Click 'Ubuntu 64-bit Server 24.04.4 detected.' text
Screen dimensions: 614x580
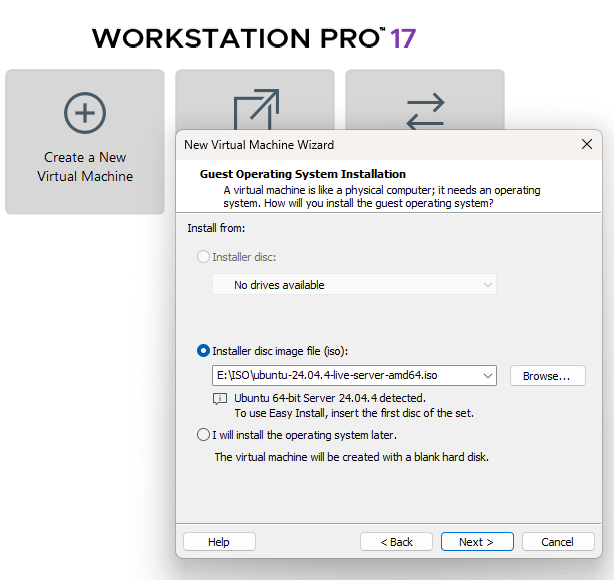pos(330,398)
